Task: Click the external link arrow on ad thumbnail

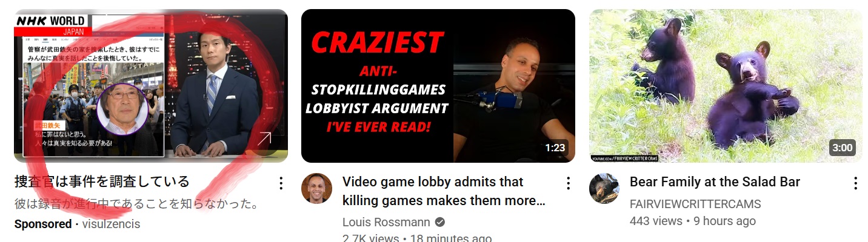Action: pos(264,139)
